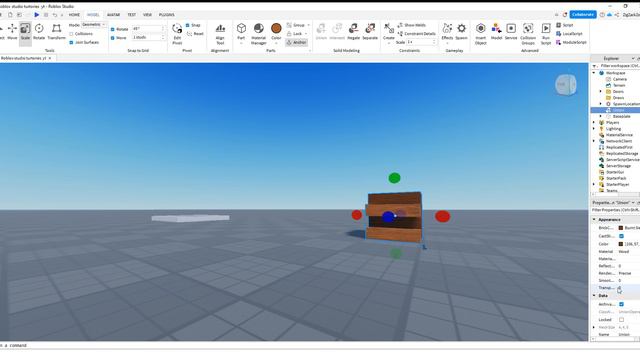Open the AVATAR ribbon tab
This screenshot has height=360, width=640.
(x=113, y=15)
